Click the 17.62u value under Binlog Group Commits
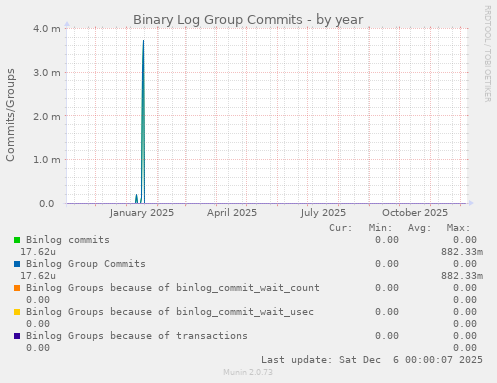 38,276
